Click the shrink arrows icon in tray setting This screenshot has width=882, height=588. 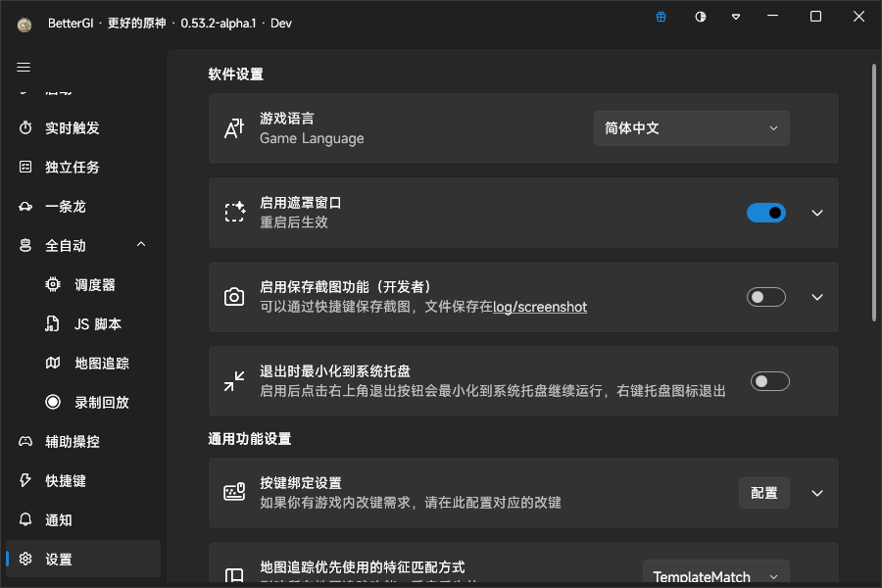(x=234, y=381)
